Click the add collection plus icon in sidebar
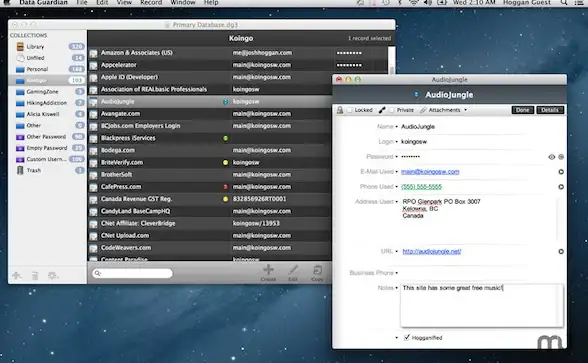This screenshot has height=363, width=588. click(17, 276)
